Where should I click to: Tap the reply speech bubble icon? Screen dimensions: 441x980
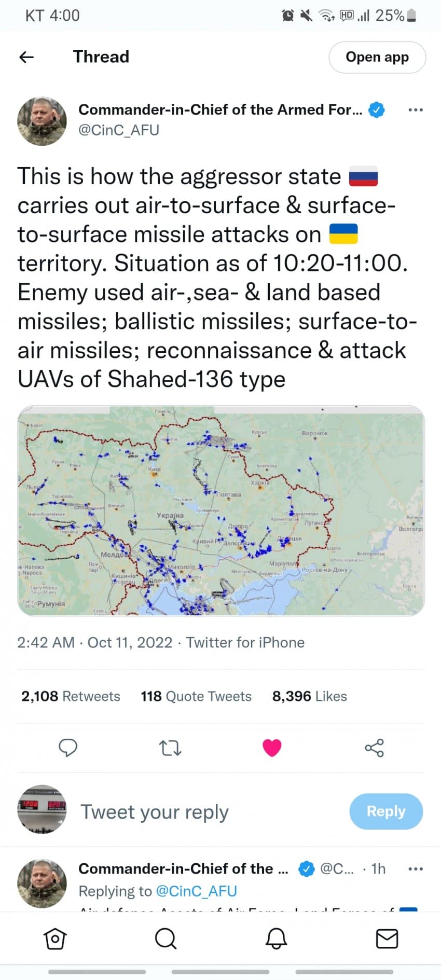point(68,748)
